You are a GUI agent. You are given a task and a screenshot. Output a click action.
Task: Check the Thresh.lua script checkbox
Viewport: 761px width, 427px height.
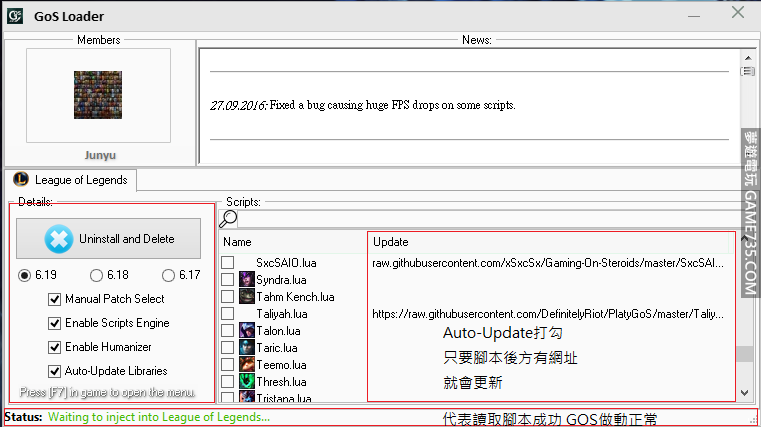228,381
